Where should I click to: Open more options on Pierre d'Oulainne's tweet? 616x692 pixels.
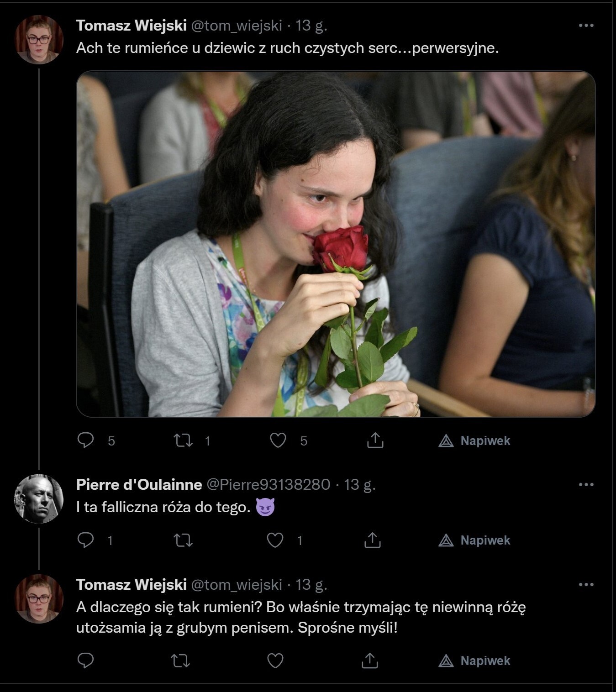pyautogui.click(x=586, y=484)
